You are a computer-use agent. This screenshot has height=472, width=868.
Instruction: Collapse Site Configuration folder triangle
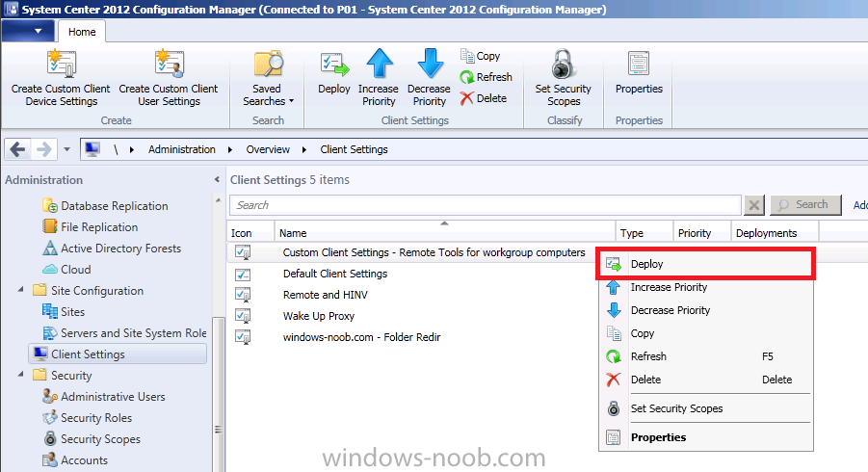tap(20, 289)
